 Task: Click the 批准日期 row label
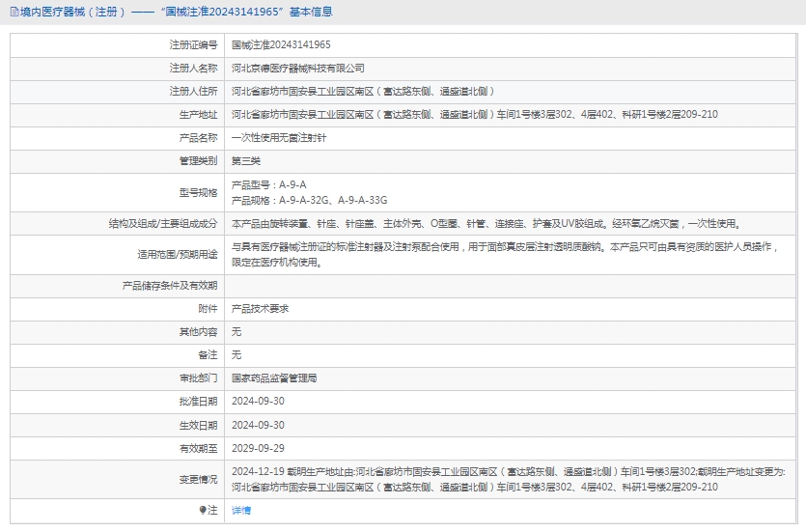(198, 402)
